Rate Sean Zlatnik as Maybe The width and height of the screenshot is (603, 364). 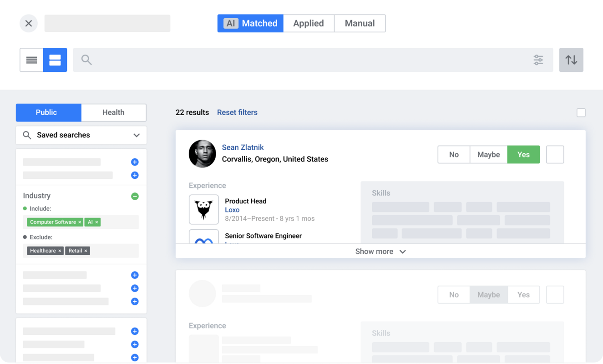(488, 154)
